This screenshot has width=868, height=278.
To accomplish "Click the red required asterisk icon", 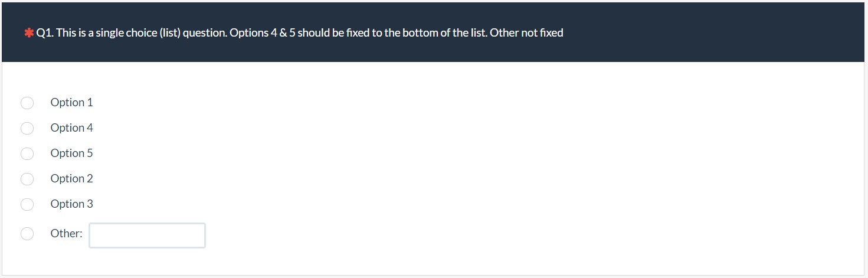I will 29,34.
